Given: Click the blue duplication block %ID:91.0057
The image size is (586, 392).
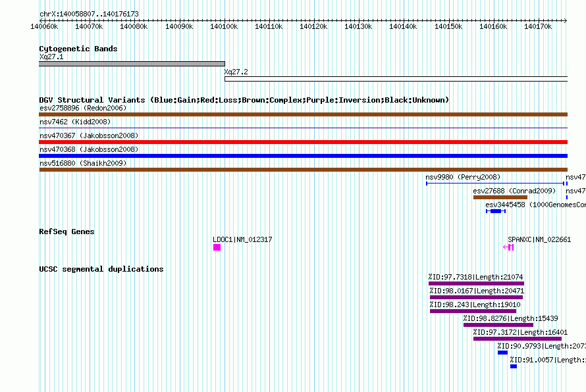Looking at the screenshot, I should click(x=514, y=366).
